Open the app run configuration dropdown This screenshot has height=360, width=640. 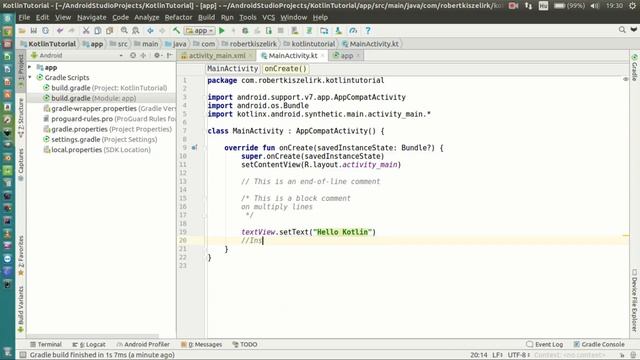pyautogui.click(x=200, y=31)
